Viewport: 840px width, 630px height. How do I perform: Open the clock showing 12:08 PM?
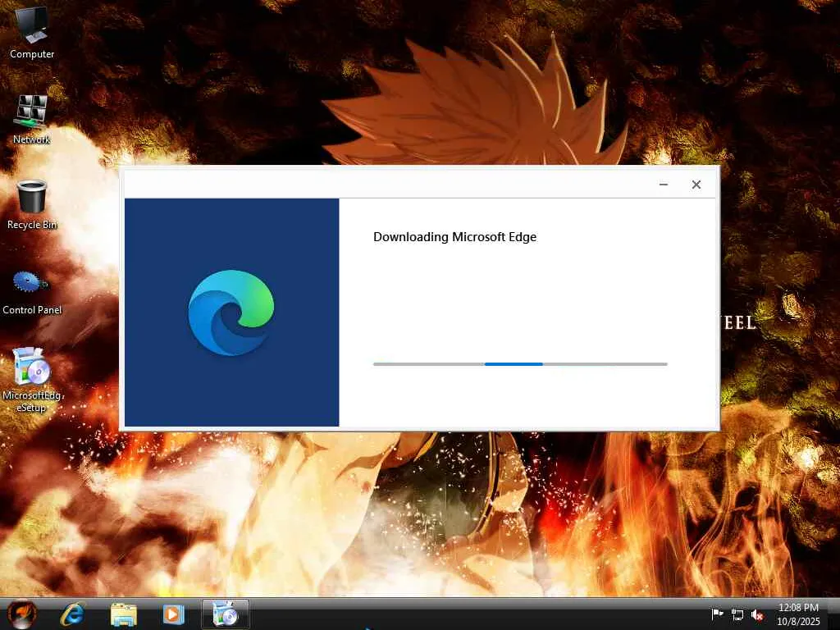798,614
